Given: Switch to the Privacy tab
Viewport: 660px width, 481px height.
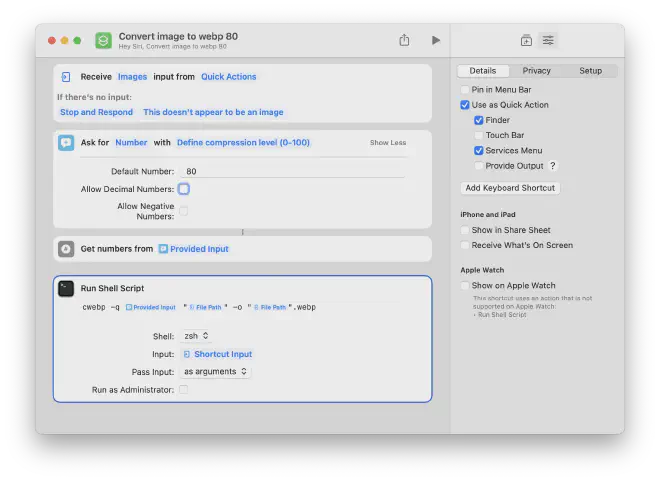Looking at the screenshot, I should point(536,71).
